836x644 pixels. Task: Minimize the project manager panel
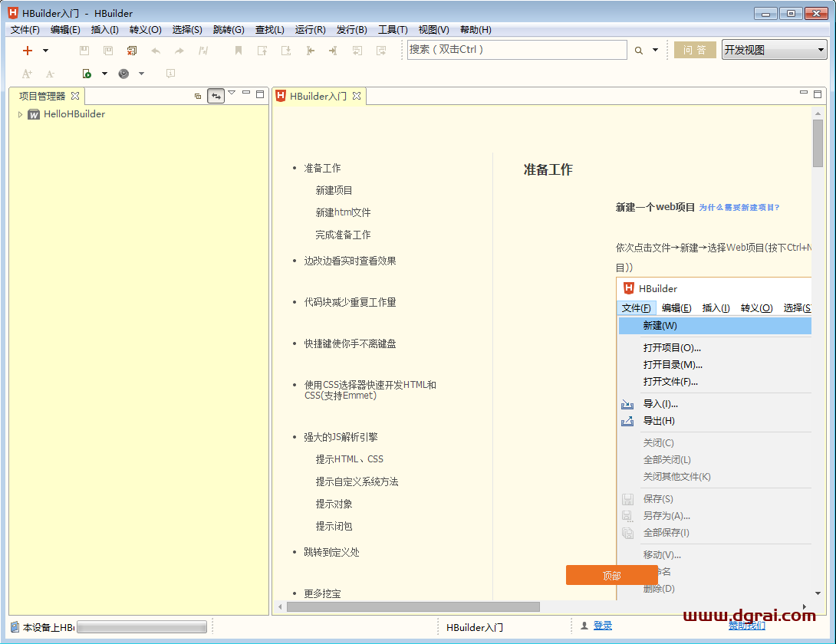coord(245,94)
